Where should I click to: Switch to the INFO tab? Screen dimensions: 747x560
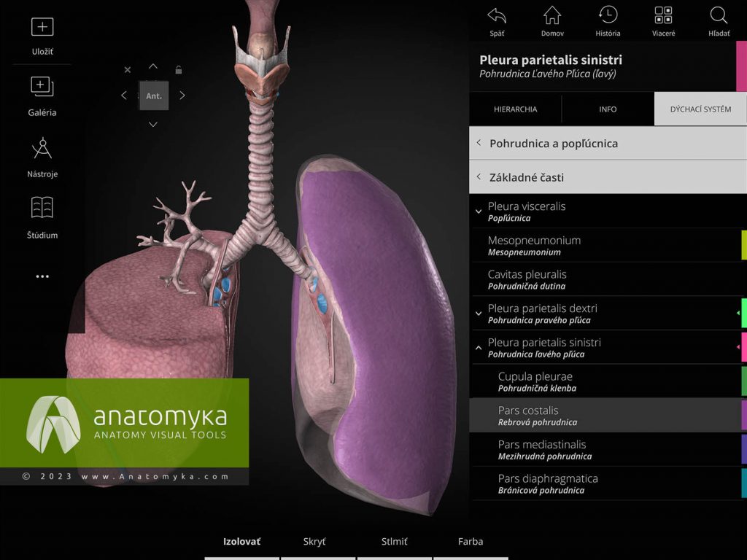click(608, 109)
